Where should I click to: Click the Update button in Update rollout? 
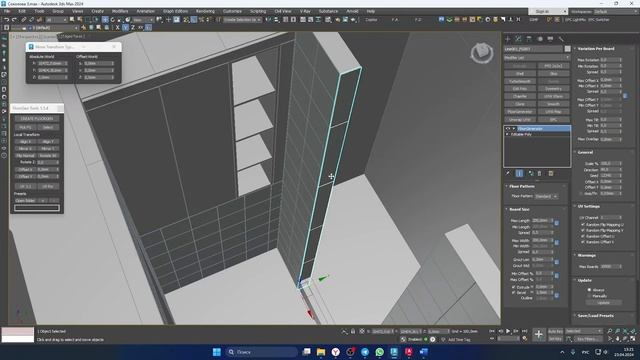click(604, 302)
